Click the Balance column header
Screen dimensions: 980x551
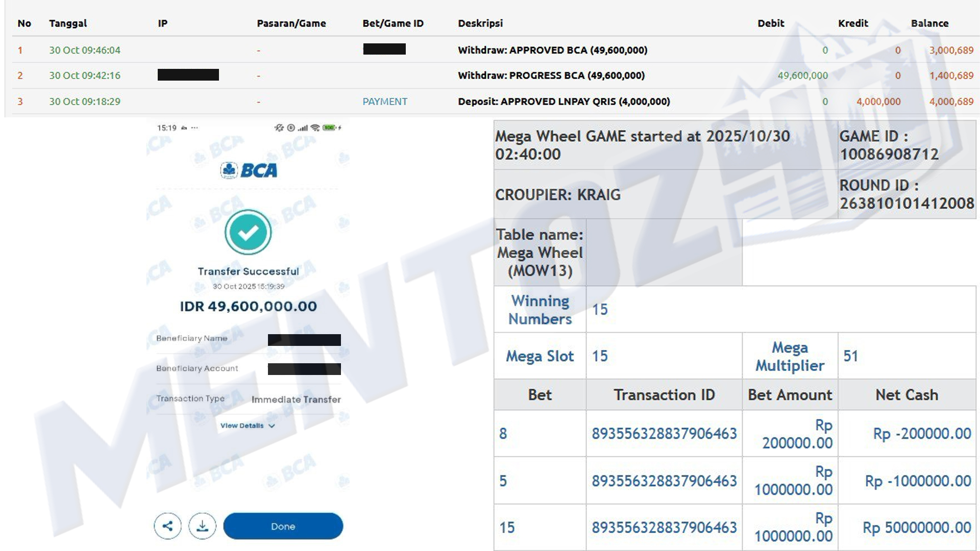coord(929,23)
